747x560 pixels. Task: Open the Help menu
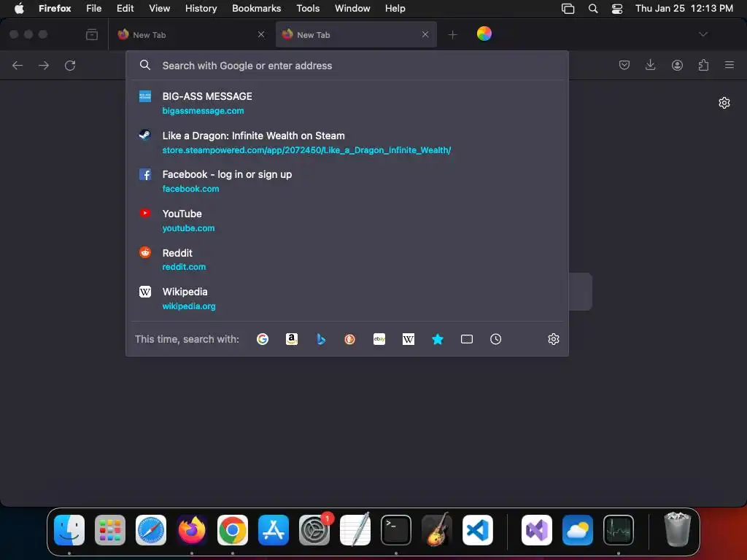point(395,8)
